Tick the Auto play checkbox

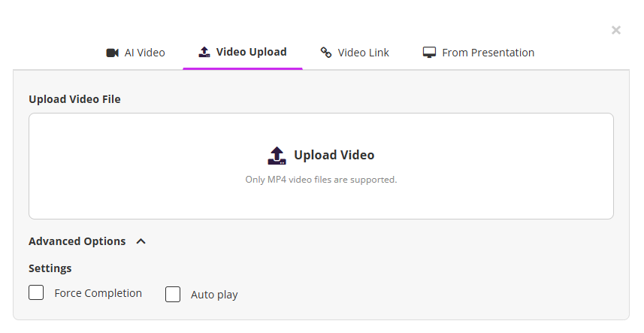[x=173, y=294]
